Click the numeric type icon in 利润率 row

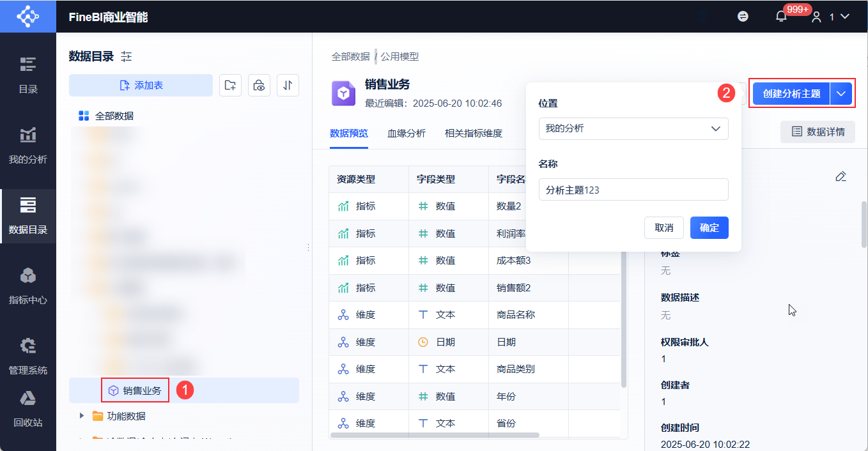click(x=423, y=234)
